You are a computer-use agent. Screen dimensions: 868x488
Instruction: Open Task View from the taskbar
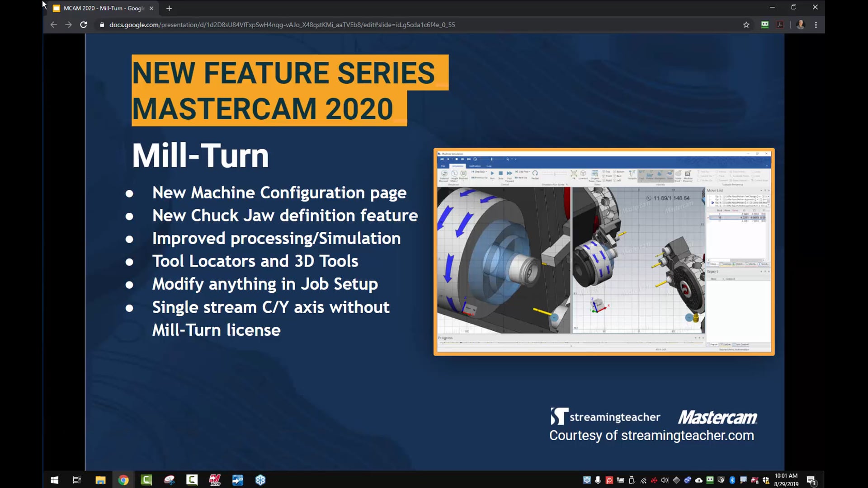point(77,480)
